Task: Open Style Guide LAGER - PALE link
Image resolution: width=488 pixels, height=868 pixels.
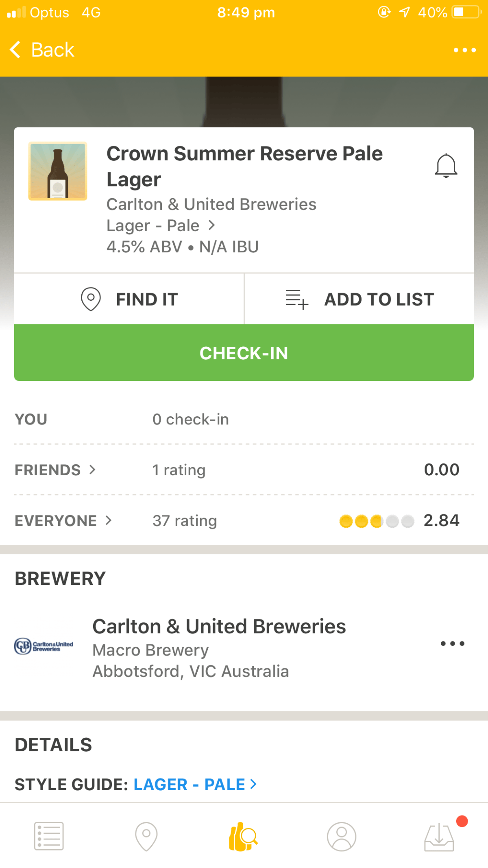Action: pos(195,784)
